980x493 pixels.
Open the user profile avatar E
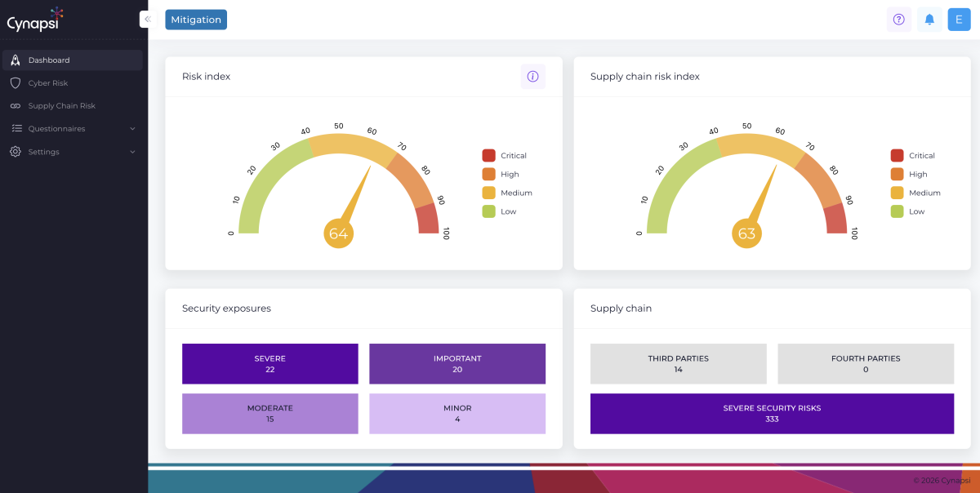tap(959, 20)
